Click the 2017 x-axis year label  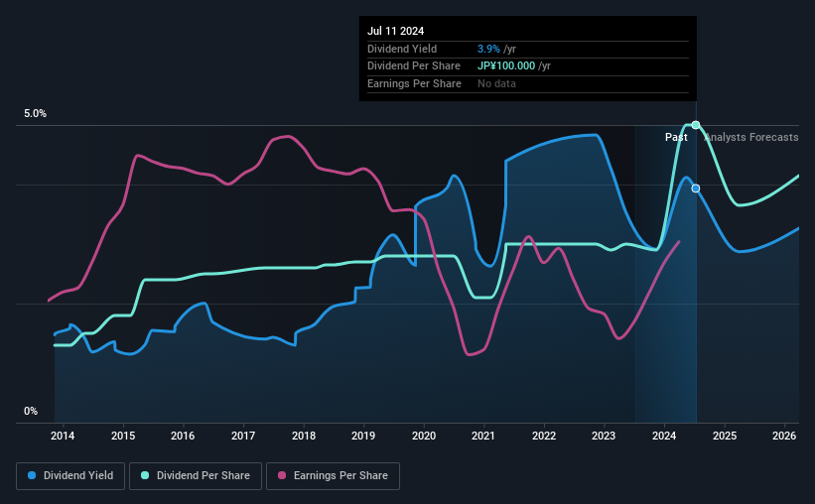tap(243, 436)
